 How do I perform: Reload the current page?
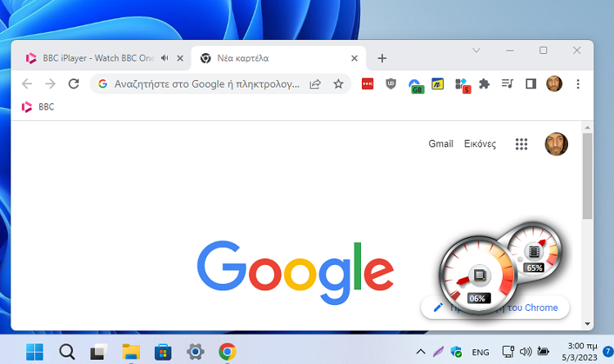pos(74,83)
